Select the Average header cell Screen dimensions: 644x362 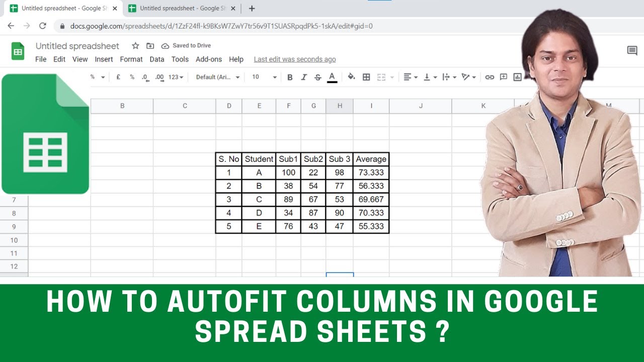point(371,159)
